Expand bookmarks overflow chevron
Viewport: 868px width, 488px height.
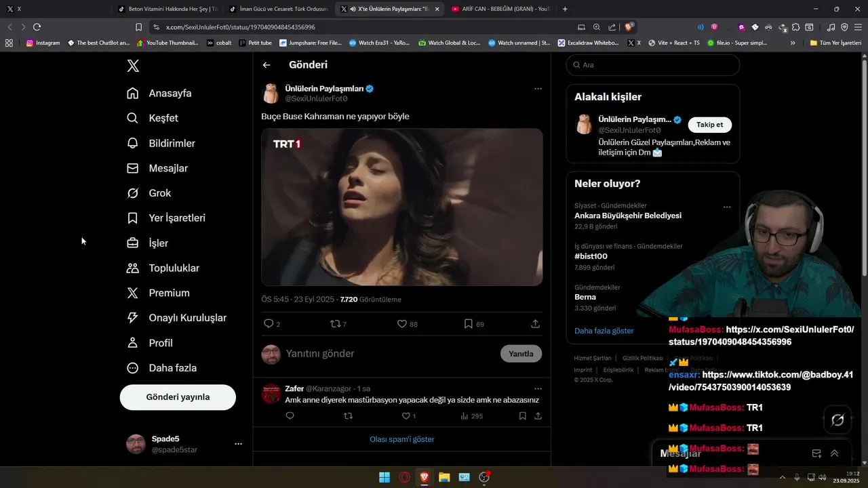(x=793, y=43)
